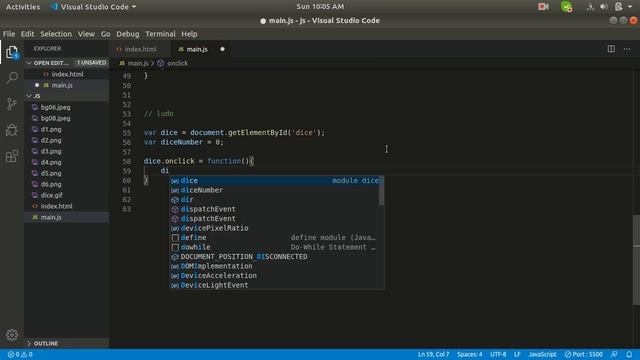Viewport: 640px width, 360px height.
Task: Choose the dir autocomplete suggestion
Action: [274, 200]
